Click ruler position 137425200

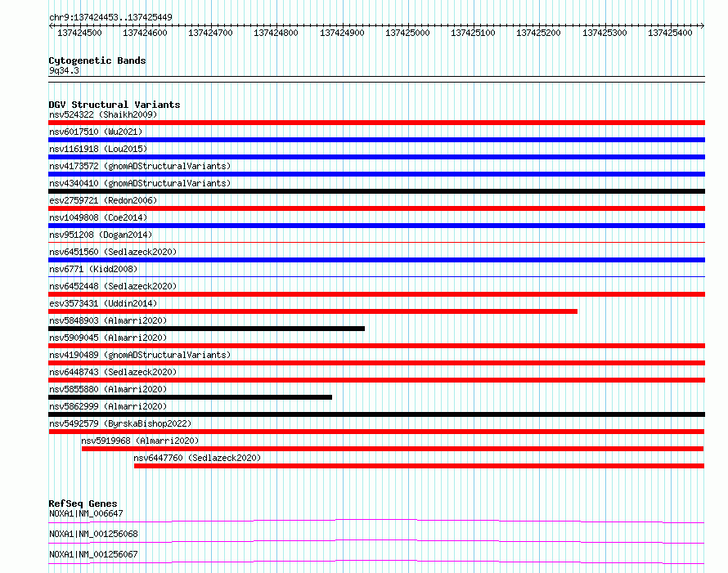pyautogui.click(x=538, y=33)
